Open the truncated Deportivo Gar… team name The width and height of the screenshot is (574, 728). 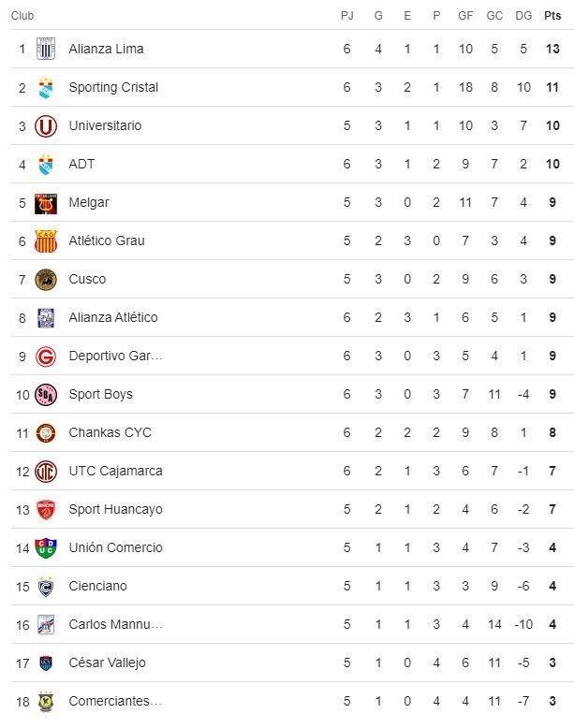[x=115, y=356]
